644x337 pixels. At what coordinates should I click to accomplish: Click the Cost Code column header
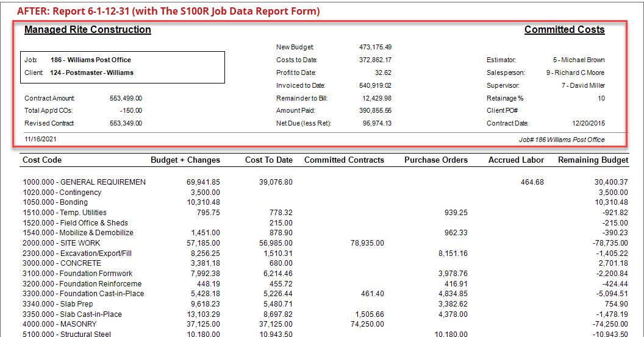pyautogui.click(x=42, y=160)
